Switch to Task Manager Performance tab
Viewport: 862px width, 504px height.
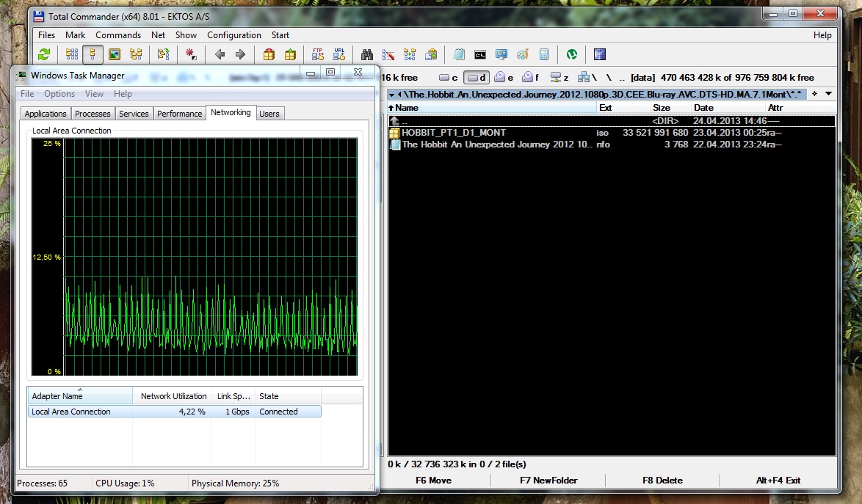(x=180, y=114)
